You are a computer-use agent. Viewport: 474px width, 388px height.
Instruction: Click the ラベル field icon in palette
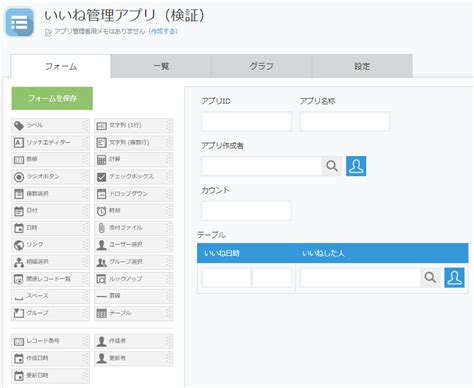pyautogui.click(x=19, y=126)
